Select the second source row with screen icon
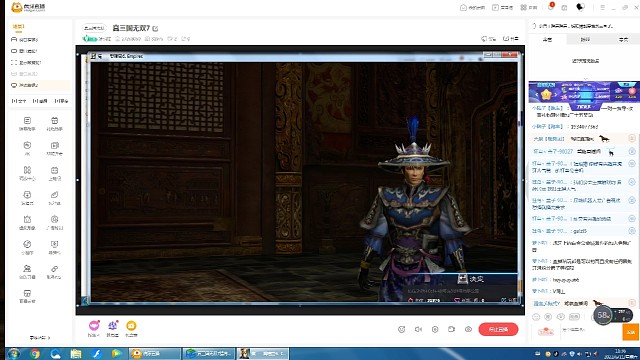The image size is (640, 360). [40, 51]
